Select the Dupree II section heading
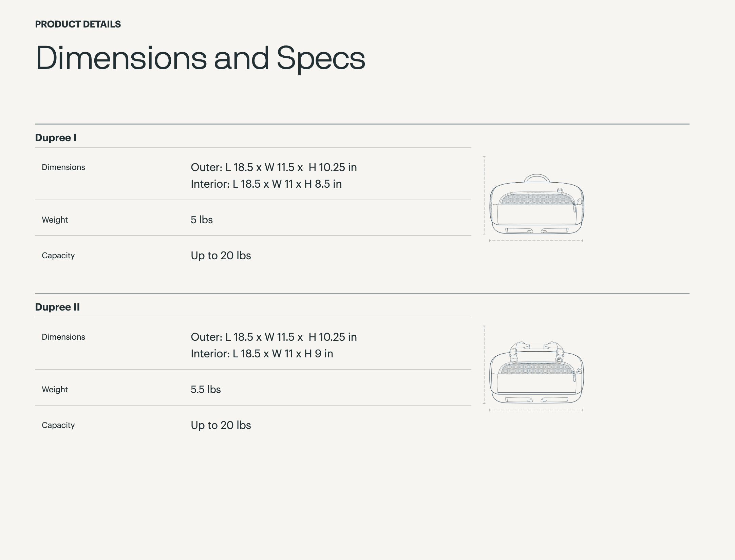 click(57, 307)
